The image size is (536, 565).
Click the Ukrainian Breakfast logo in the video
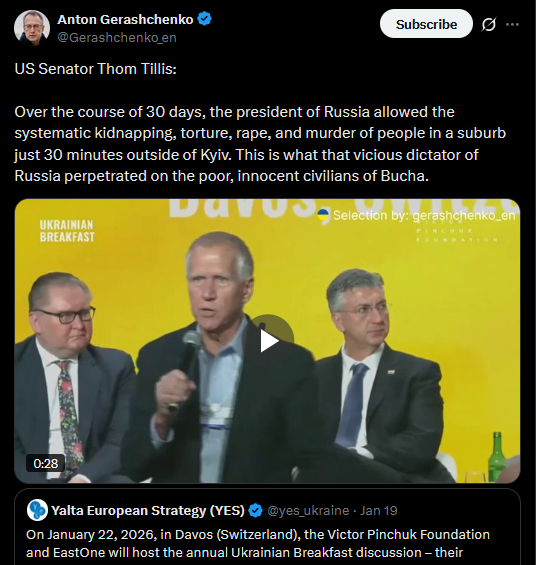[67, 231]
